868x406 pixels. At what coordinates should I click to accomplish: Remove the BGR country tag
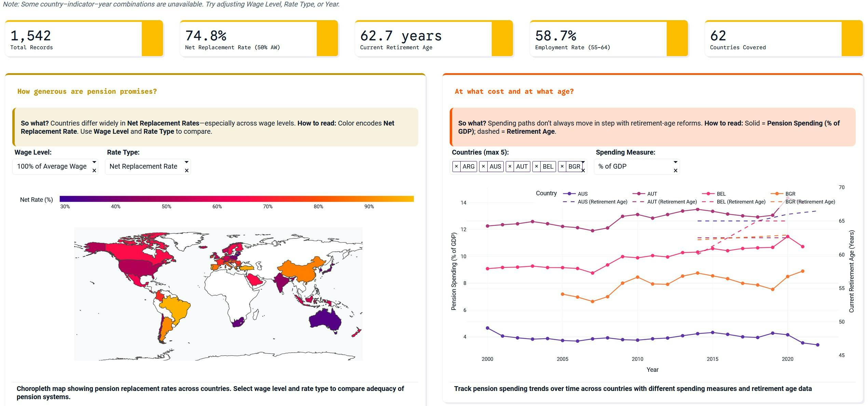562,167
